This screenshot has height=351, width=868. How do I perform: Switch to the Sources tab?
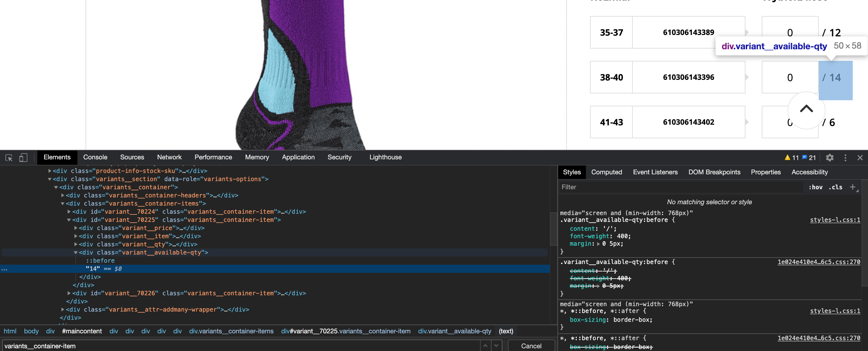point(132,157)
